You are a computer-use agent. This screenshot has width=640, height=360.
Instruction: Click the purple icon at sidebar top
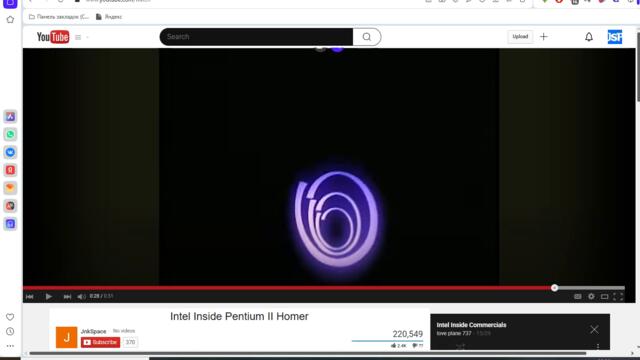pyautogui.click(x=10, y=4)
